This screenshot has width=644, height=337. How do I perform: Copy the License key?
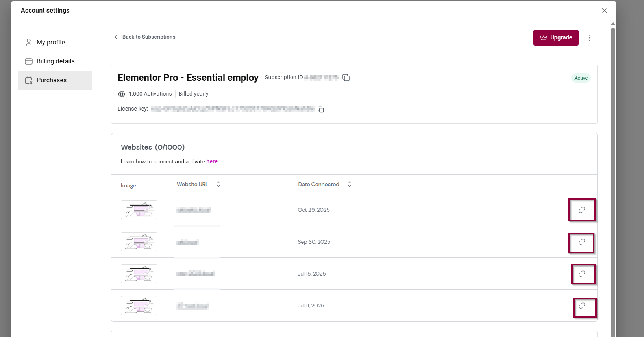[321, 109]
